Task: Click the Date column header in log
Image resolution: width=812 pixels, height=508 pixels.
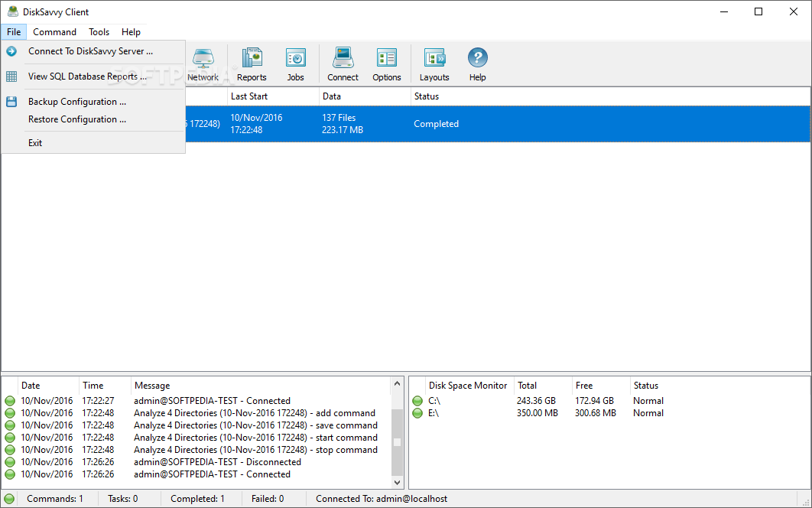Action: [48, 385]
